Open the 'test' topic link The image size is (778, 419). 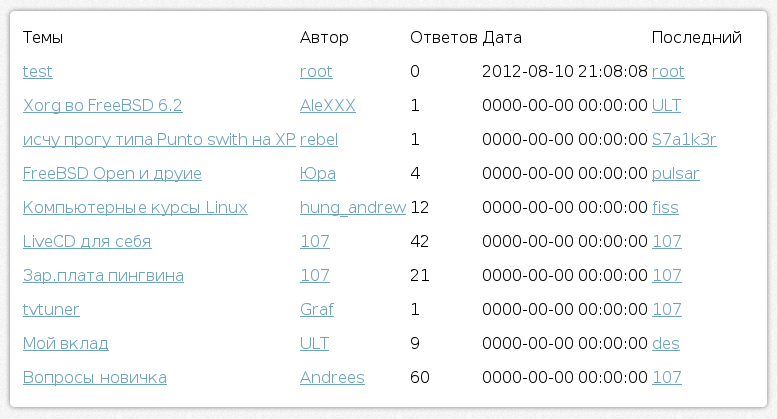pyautogui.click(x=38, y=72)
